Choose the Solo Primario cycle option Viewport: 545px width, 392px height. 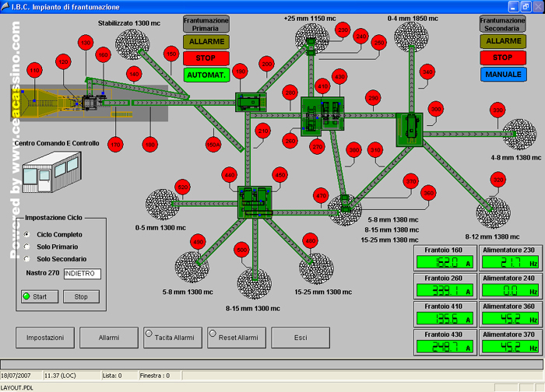pyautogui.click(x=26, y=247)
